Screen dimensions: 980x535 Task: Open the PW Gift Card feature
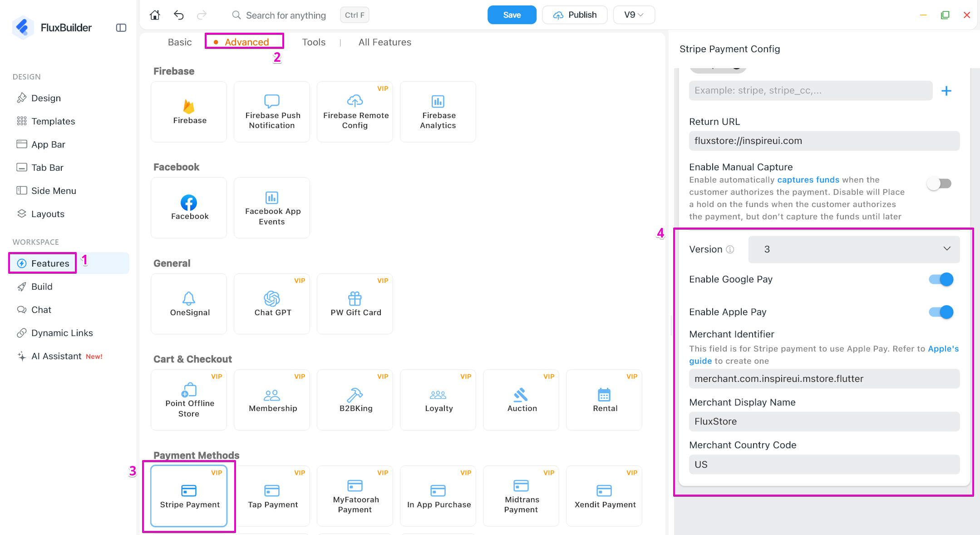coord(355,304)
